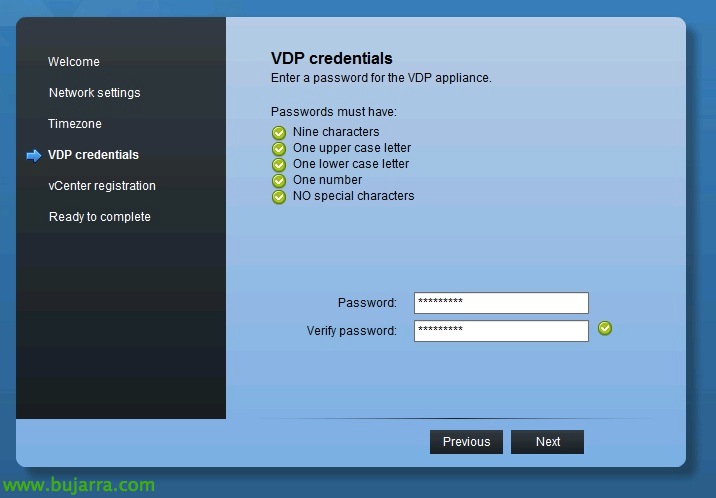Click the VDP credentials heading
This screenshot has height=498, width=716.
tap(332, 58)
